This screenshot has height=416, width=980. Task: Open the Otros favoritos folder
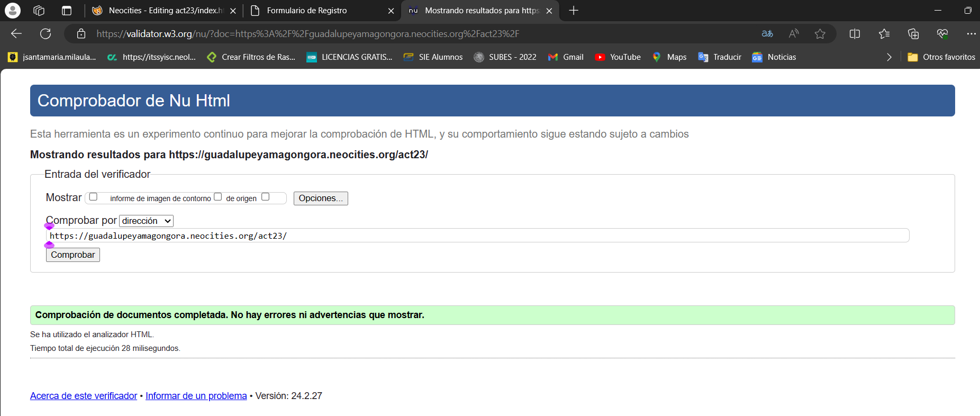941,57
